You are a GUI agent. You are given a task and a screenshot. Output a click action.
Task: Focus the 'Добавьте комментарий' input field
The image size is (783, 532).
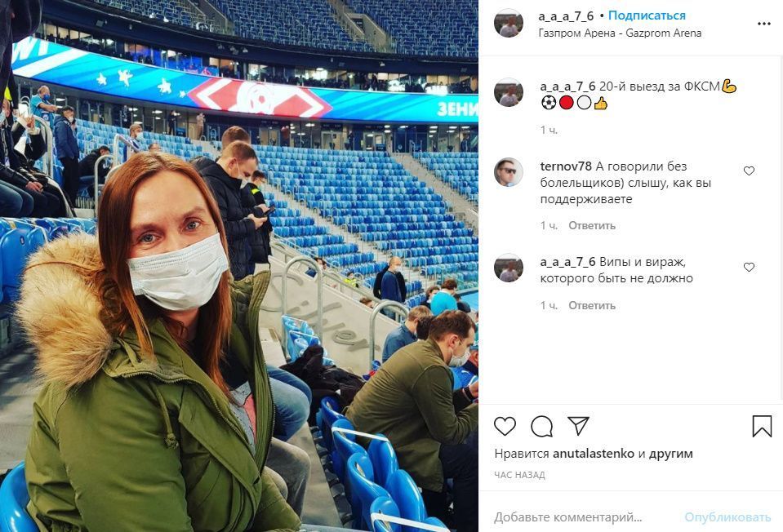coord(582,517)
